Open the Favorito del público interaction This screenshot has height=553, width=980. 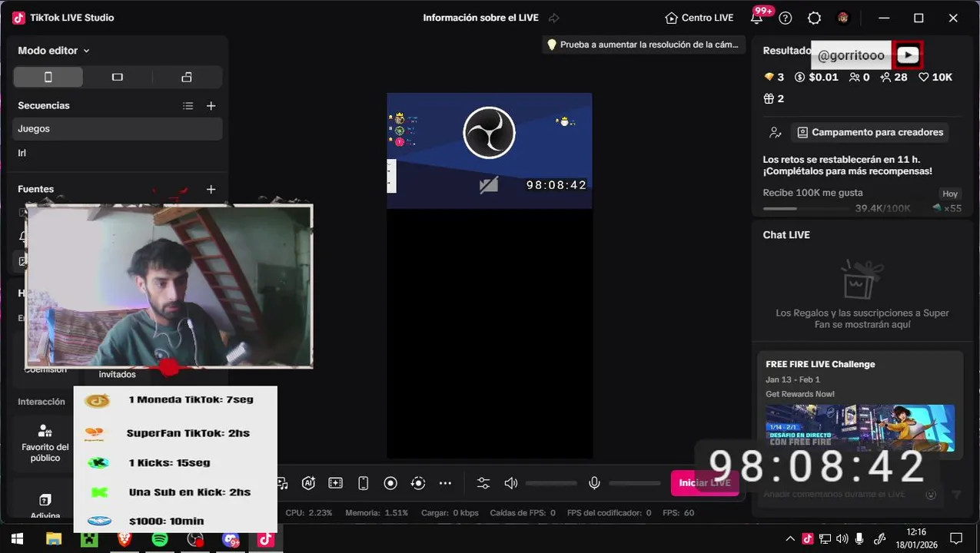coord(45,442)
